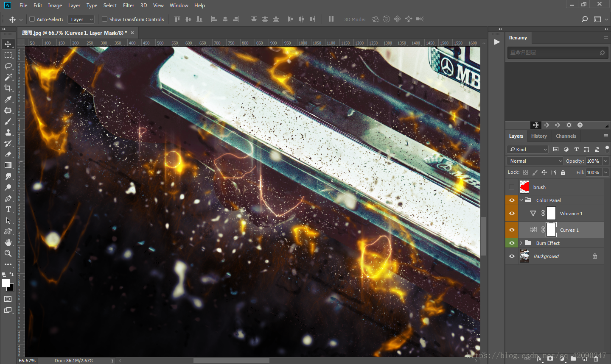This screenshot has width=611, height=364.
Task: Click the Curves 1 layer mask thumbnail
Action: tap(551, 230)
